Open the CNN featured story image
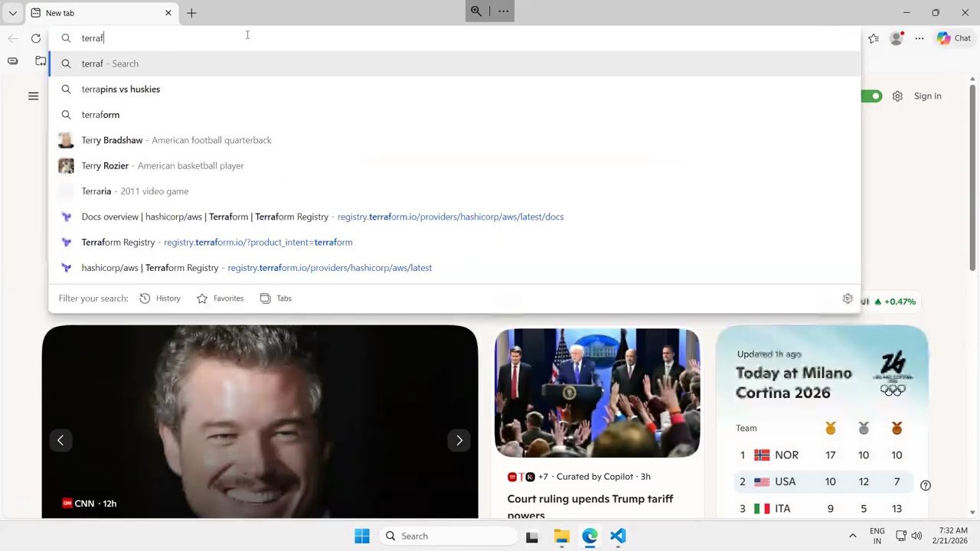 260,422
